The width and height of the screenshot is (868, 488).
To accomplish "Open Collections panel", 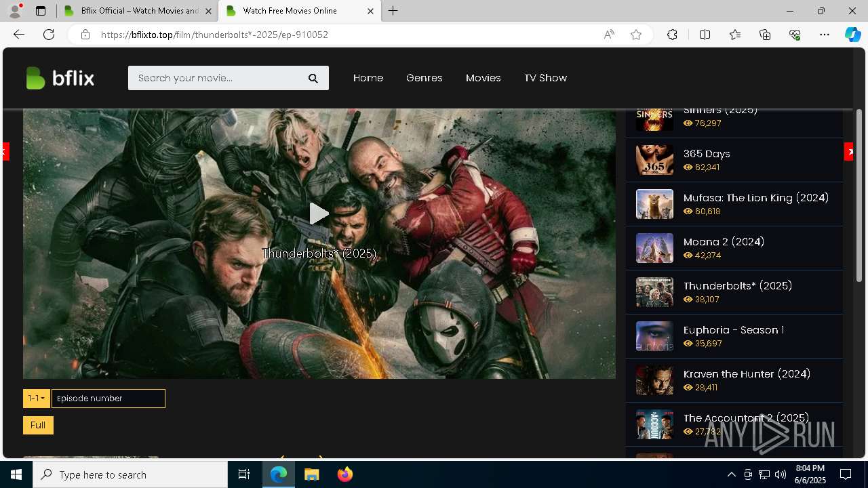I will click(765, 35).
